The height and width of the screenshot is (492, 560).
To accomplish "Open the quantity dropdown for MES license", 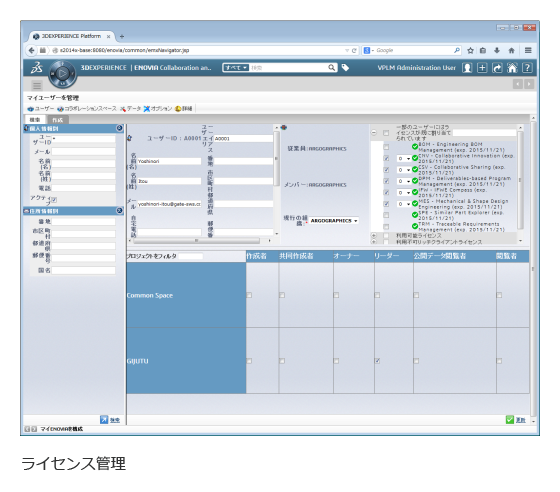I will point(404,204).
